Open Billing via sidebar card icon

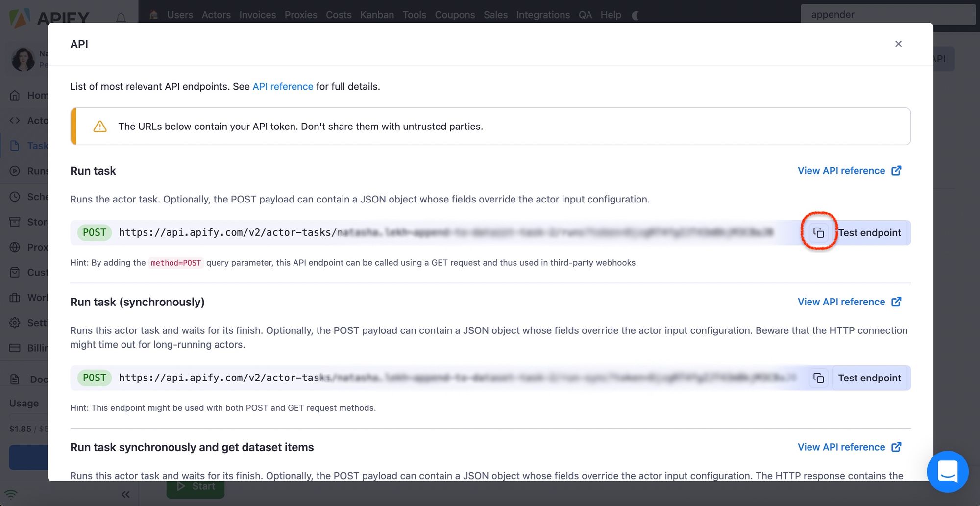tap(15, 348)
